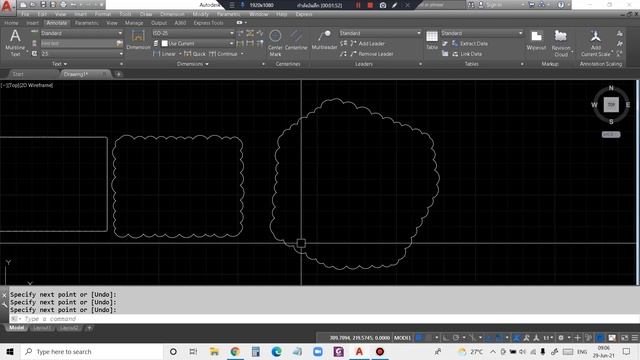
Task: Click the Help question mark icon
Action: (561, 5)
